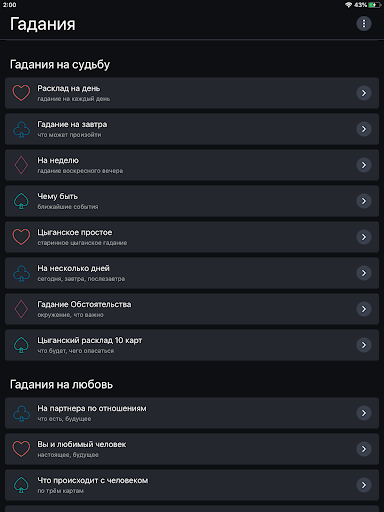The width and height of the screenshot is (384, 512).
Task: Open Гадание на завтра using its arrow
Action: pos(364,129)
